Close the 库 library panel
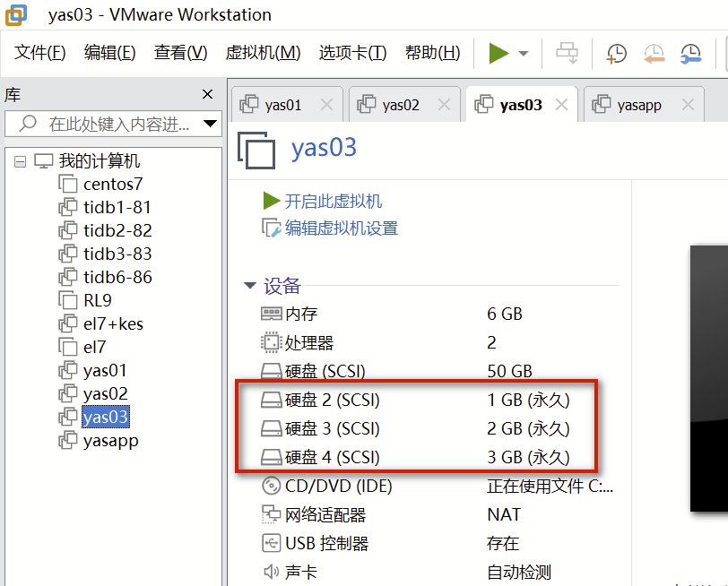 click(x=207, y=94)
